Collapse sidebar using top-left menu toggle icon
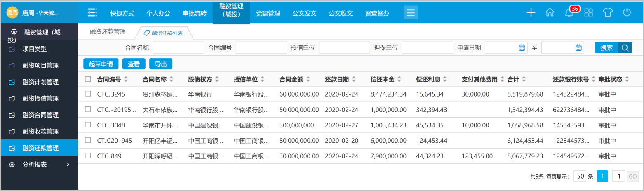Image resolution: width=644 pixels, height=191 pixels. pos(92,12)
